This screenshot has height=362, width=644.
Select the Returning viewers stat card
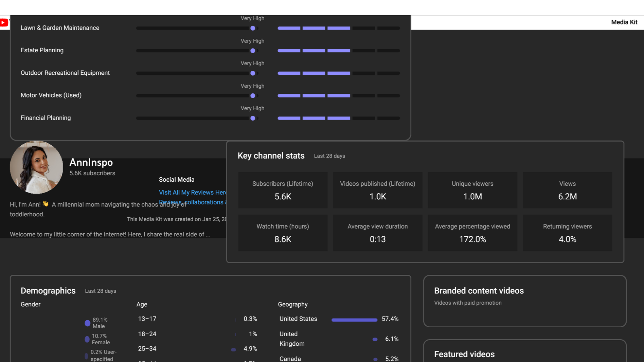(x=568, y=233)
